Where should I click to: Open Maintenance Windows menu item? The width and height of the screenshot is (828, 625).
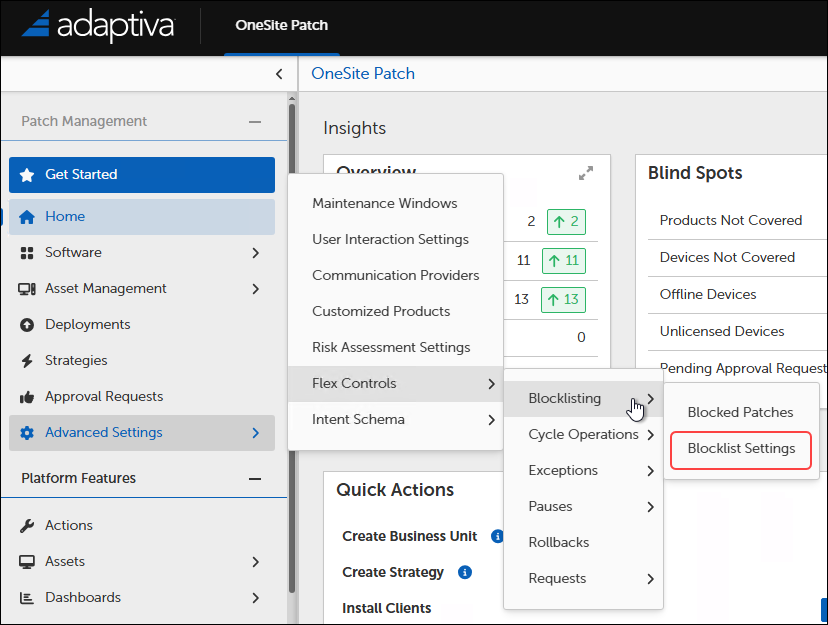(x=395, y=203)
